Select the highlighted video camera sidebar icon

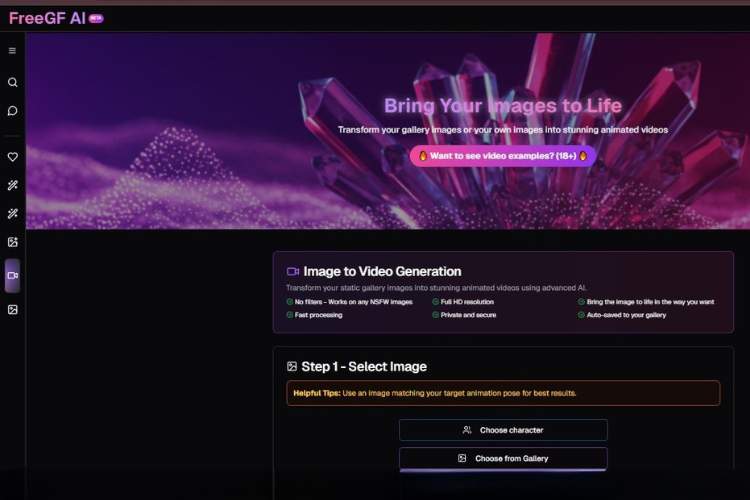point(12,276)
